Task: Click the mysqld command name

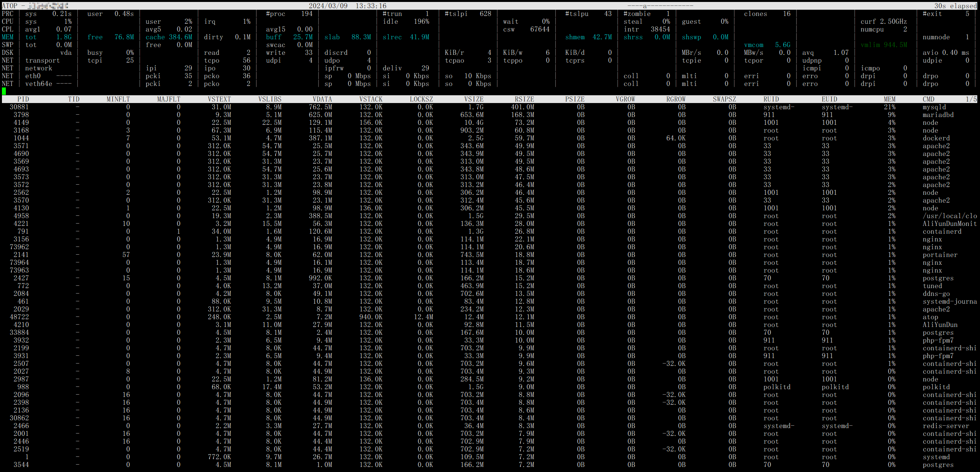Action: [x=934, y=107]
